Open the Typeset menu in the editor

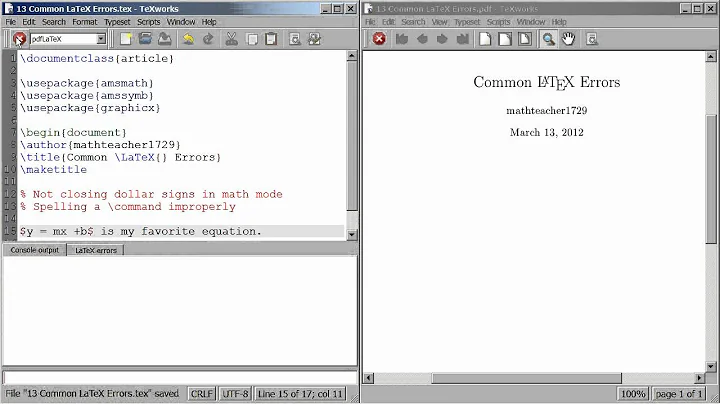tap(116, 22)
